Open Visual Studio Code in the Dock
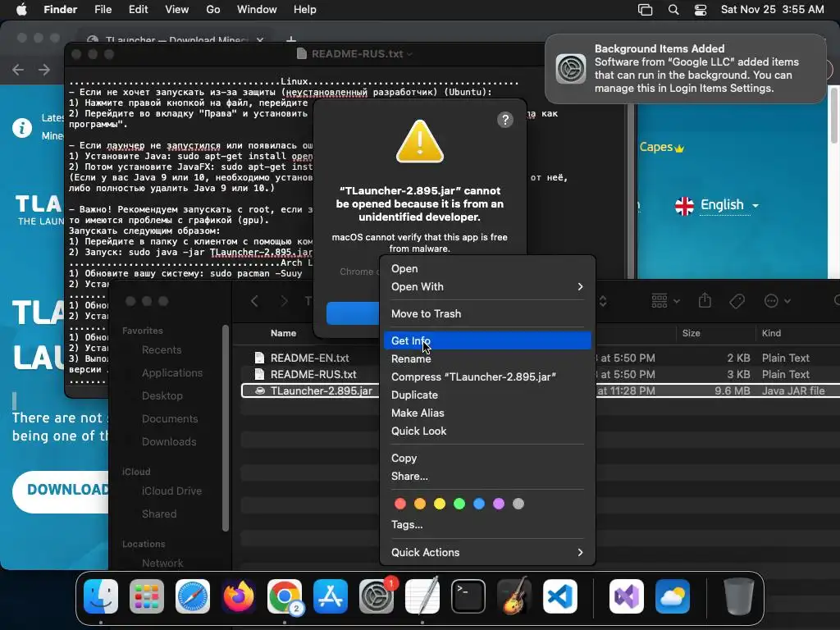This screenshot has height=630, width=840. [x=560, y=596]
